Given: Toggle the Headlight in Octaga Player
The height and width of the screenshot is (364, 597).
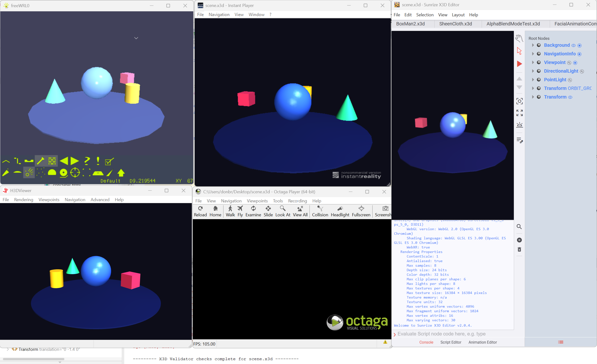Looking at the screenshot, I should [x=340, y=211].
